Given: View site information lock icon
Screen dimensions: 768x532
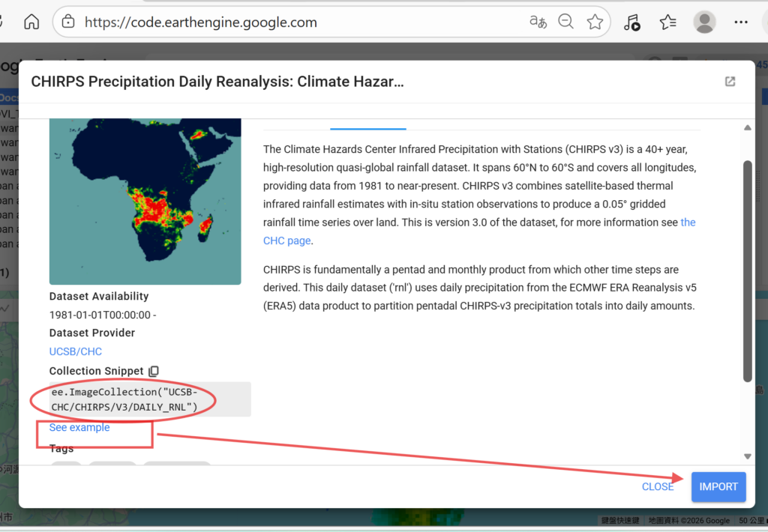Looking at the screenshot, I should click(x=68, y=22).
